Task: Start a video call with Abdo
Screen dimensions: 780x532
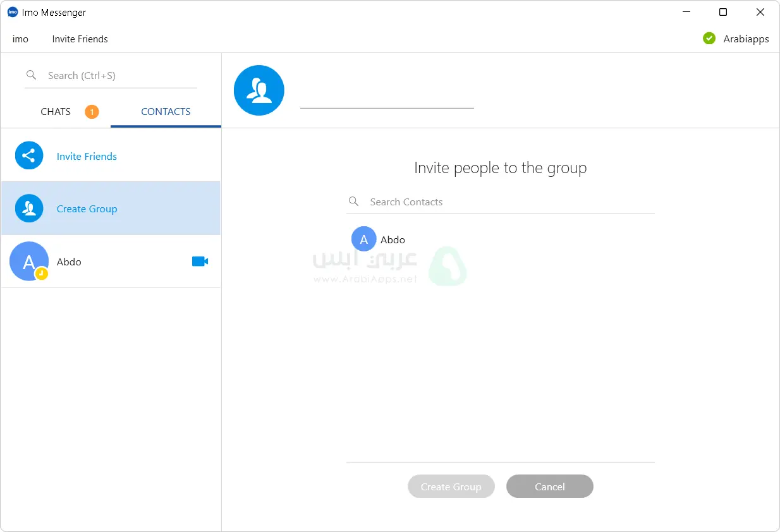Action: (200, 262)
